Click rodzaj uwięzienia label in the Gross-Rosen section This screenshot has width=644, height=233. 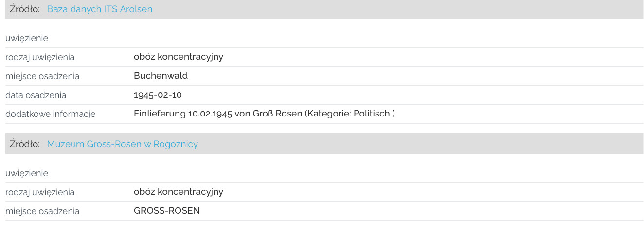tap(40, 192)
